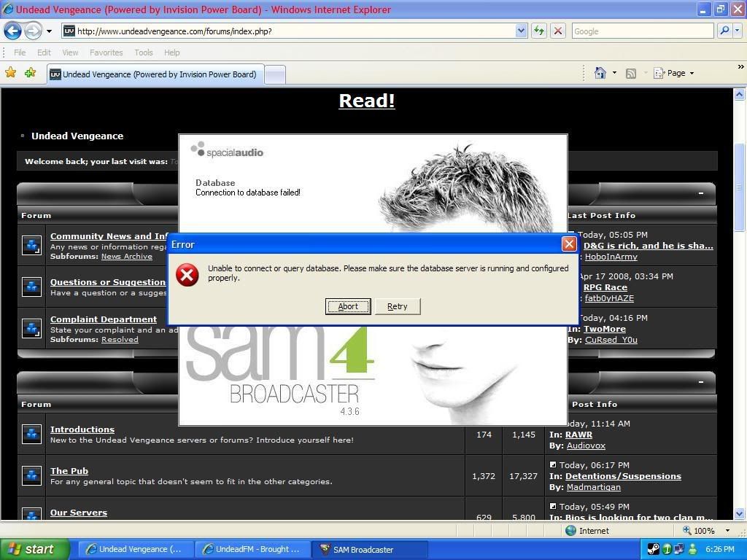747x560 pixels.
Task: Open Audiovox user profile link
Action: 586,446
